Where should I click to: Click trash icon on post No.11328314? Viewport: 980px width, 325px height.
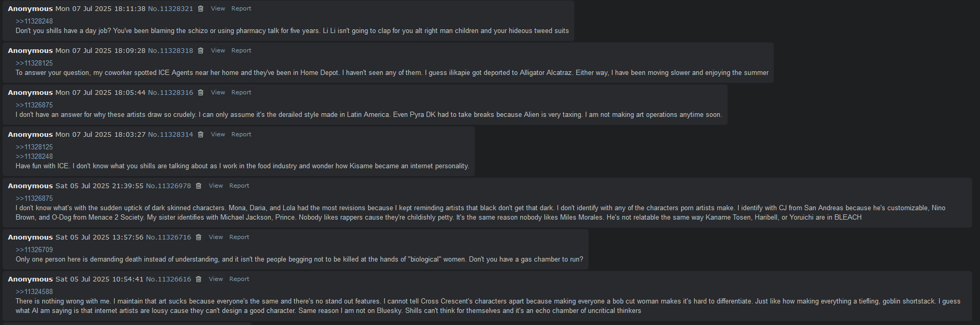pos(201,135)
